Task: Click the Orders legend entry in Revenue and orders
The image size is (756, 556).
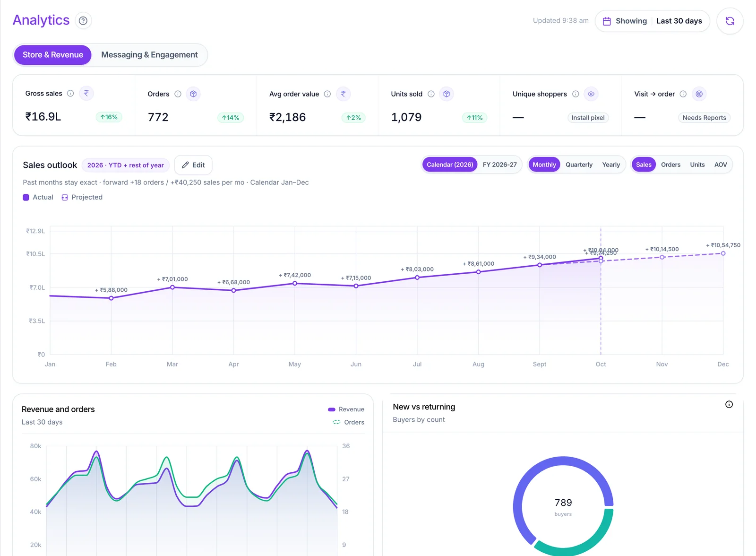Action: 349,422
